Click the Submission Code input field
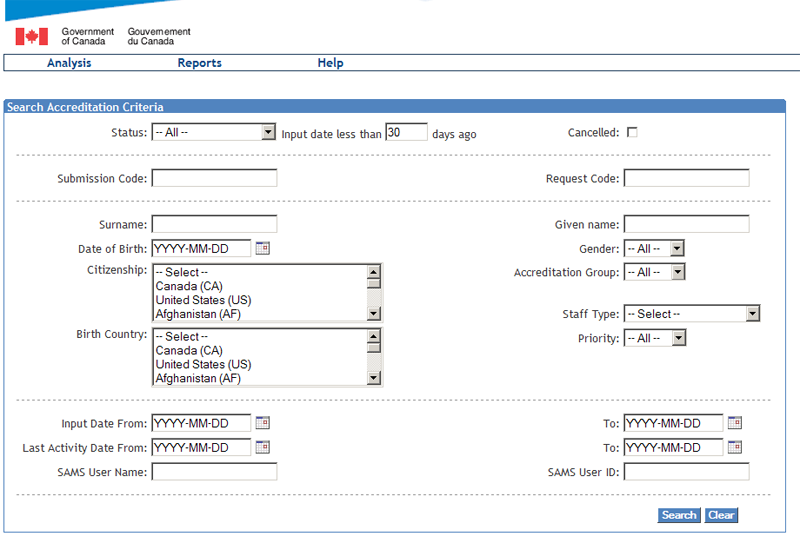 [214, 178]
